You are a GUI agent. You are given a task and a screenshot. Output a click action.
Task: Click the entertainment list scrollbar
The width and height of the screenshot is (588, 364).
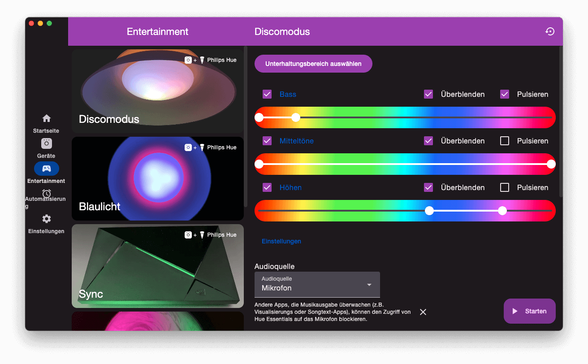click(x=246, y=126)
